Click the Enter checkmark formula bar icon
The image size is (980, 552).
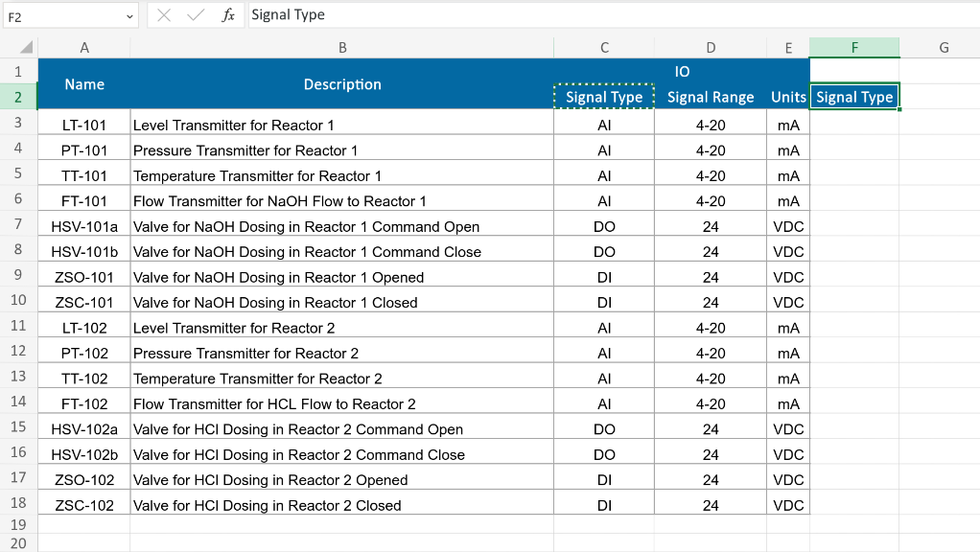tap(196, 15)
